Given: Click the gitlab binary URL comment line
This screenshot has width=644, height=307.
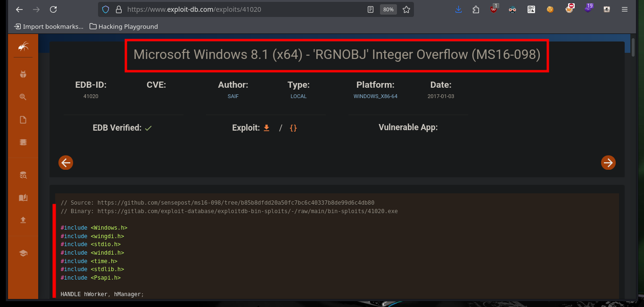Looking at the screenshot, I should click(x=229, y=211).
